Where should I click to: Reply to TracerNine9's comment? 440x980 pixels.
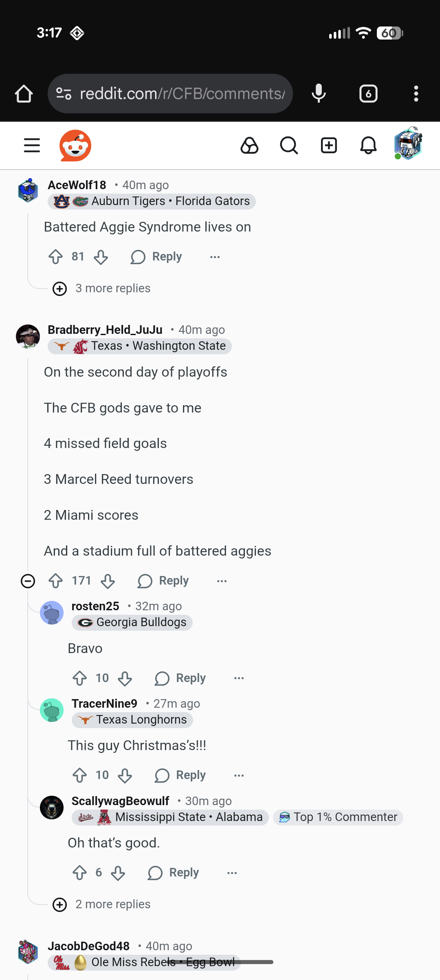pos(180,775)
